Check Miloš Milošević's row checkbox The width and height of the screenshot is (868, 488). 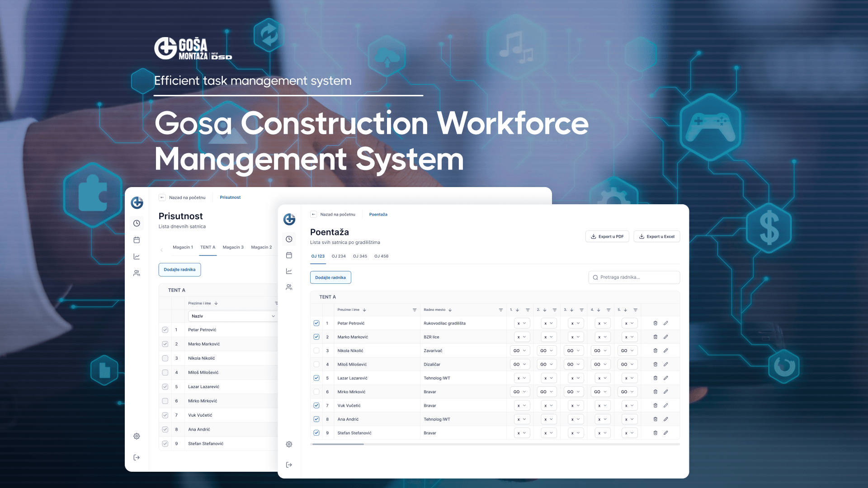point(316,364)
